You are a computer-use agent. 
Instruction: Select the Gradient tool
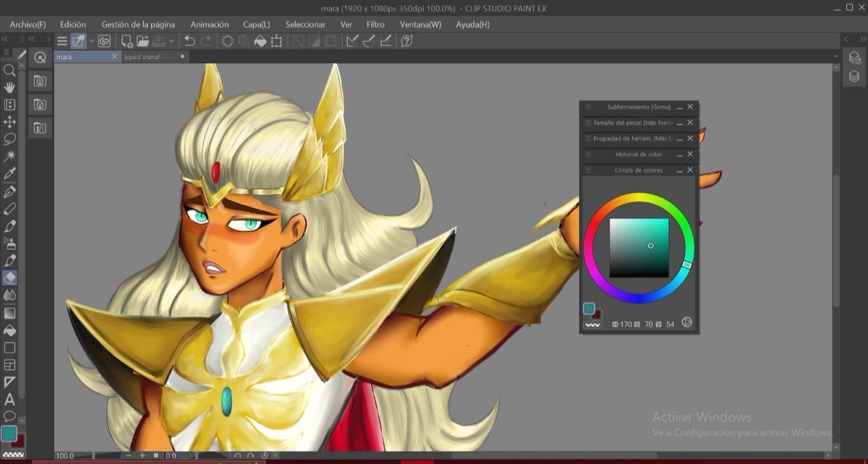9,313
